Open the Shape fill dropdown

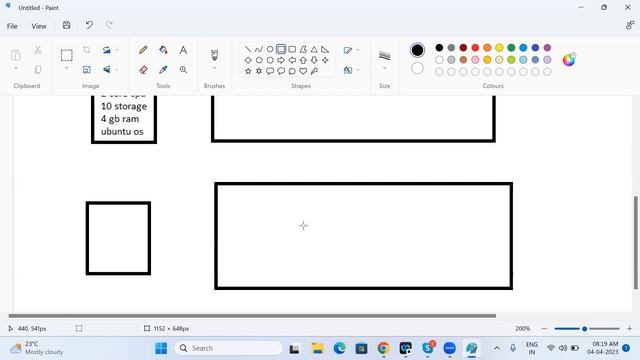point(351,70)
